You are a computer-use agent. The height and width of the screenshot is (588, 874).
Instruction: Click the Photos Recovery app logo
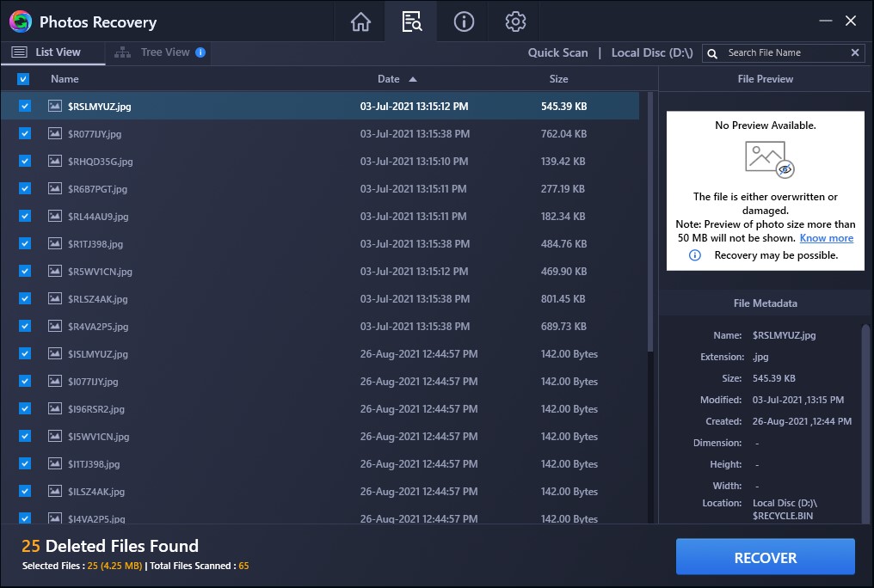(20, 21)
